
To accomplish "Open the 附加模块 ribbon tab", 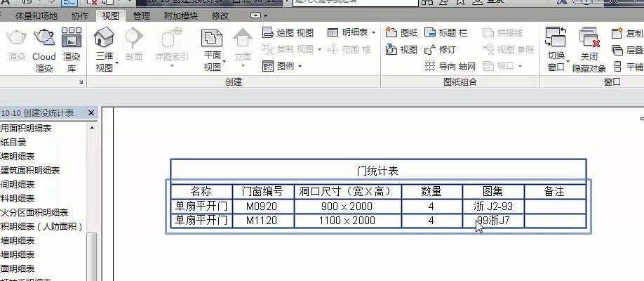I will tap(181, 16).
